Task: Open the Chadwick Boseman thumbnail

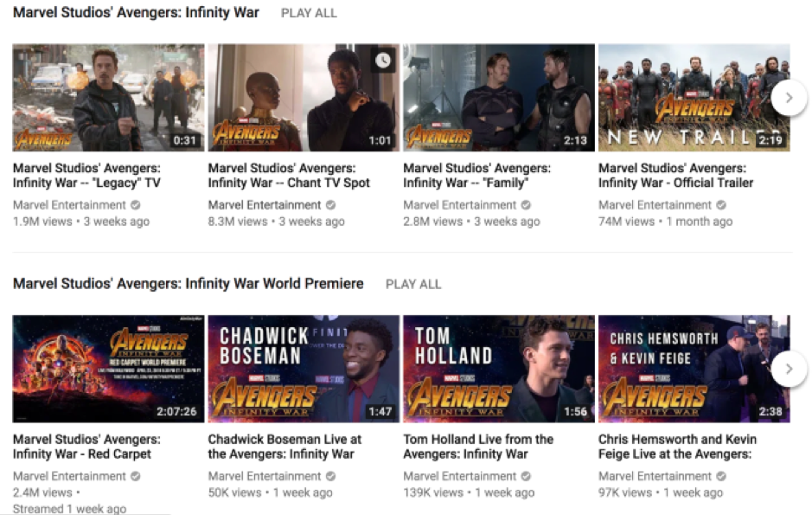Action: (304, 369)
